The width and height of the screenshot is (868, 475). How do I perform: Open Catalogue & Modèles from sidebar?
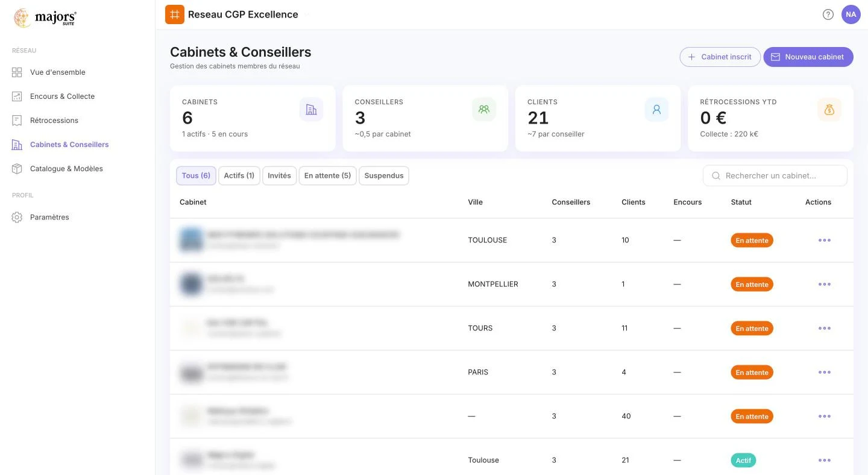coord(66,169)
